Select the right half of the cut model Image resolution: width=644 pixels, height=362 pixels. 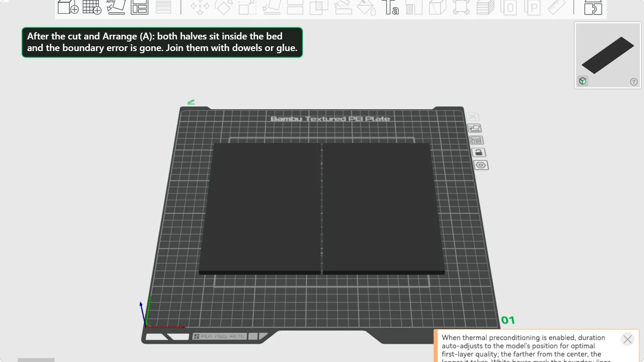[x=383, y=208]
